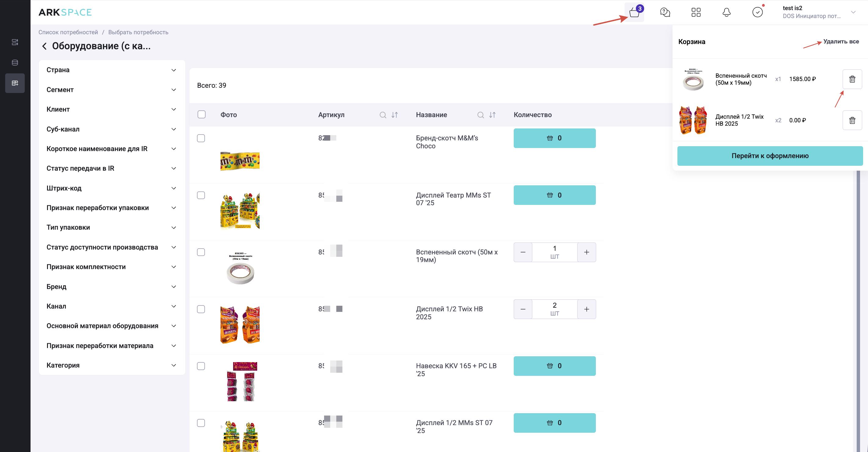The height and width of the screenshot is (452, 868).
Task: Open the help chat icon
Action: coord(665,13)
